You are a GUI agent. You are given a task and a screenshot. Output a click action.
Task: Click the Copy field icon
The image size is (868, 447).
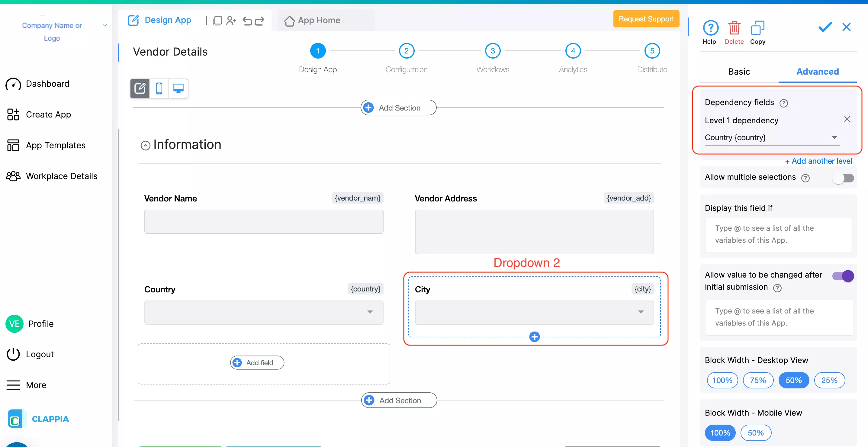pyautogui.click(x=757, y=28)
